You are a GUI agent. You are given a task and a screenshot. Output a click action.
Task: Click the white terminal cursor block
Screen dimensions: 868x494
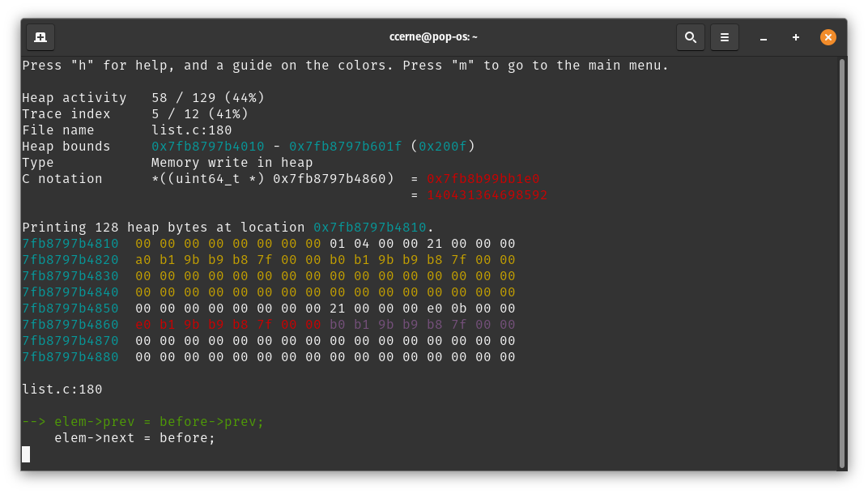[x=26, y=454]
